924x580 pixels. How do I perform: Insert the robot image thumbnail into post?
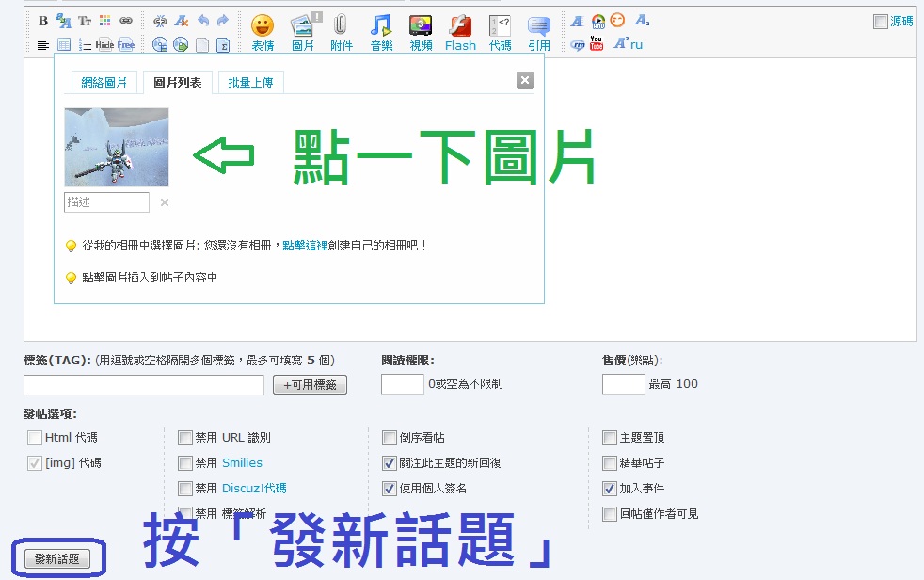(117, 148)
